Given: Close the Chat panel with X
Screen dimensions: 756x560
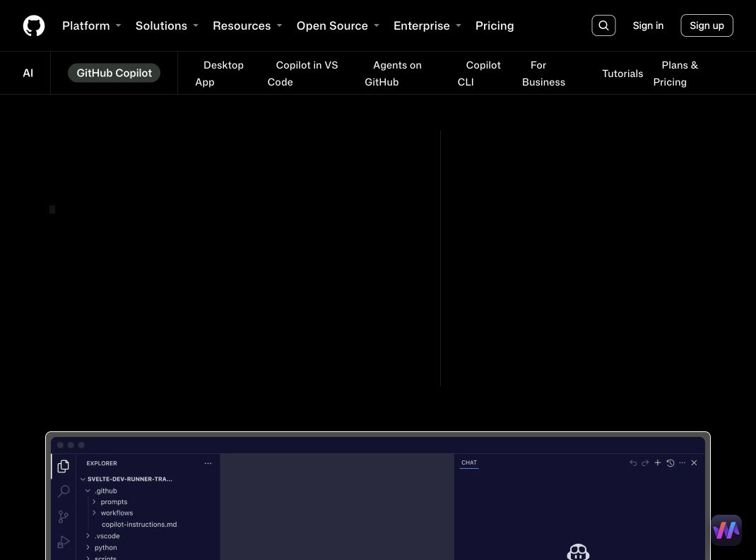Looking at the screenshot, I should 695,462.
